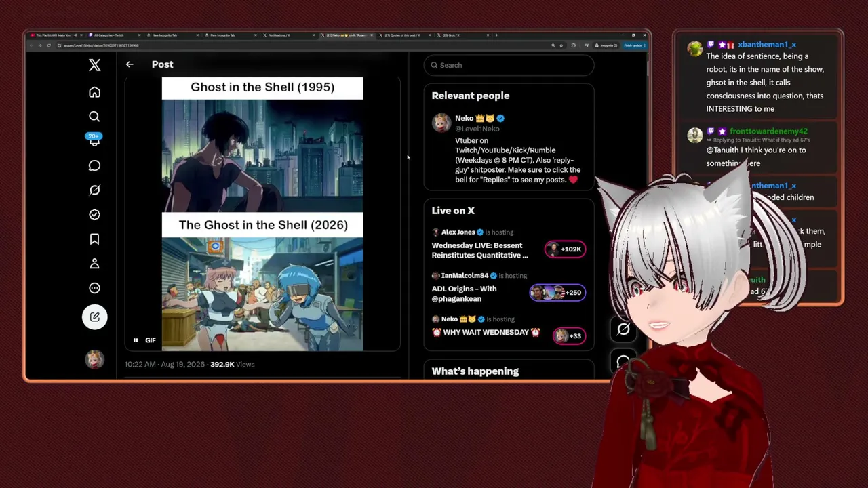Switch to the YouTube playlist browser tab

[x=56, y=35]
